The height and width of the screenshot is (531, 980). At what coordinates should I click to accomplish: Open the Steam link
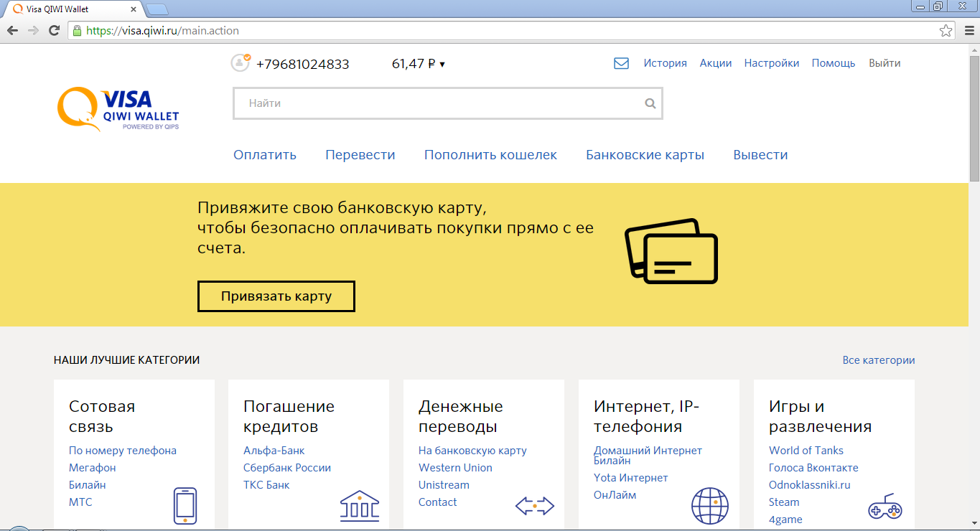784,502
